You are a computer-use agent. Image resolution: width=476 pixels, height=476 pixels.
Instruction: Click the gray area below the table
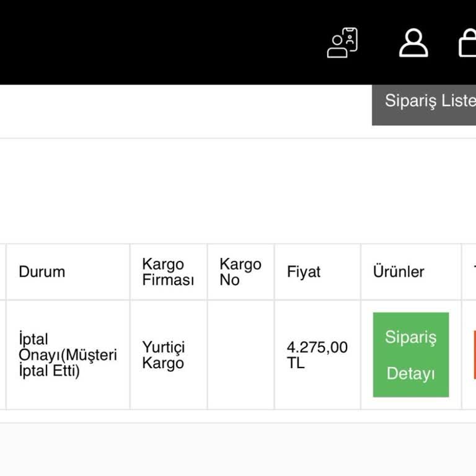click(238, 450)
